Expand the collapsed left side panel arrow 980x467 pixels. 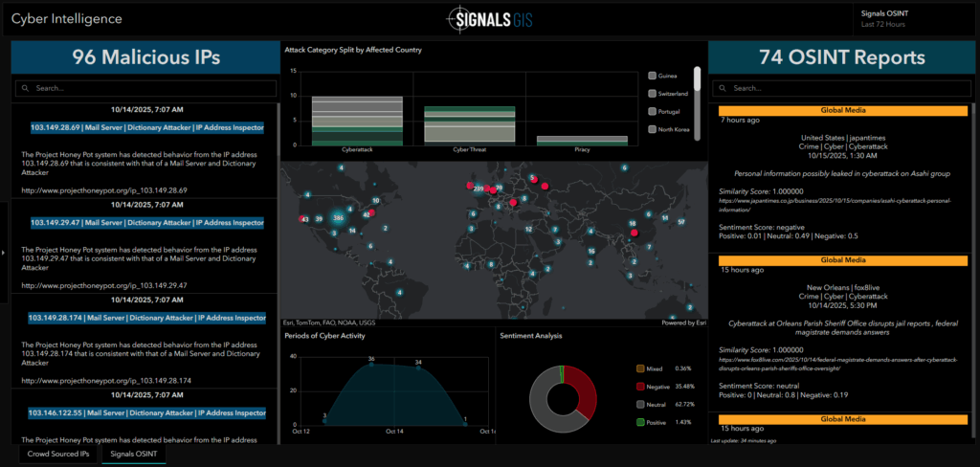(4, 253)
